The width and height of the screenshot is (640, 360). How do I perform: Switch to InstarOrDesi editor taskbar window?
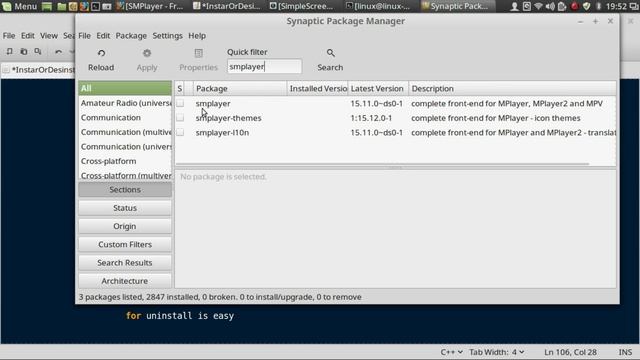pyautogui.click(x=227, y=6)
